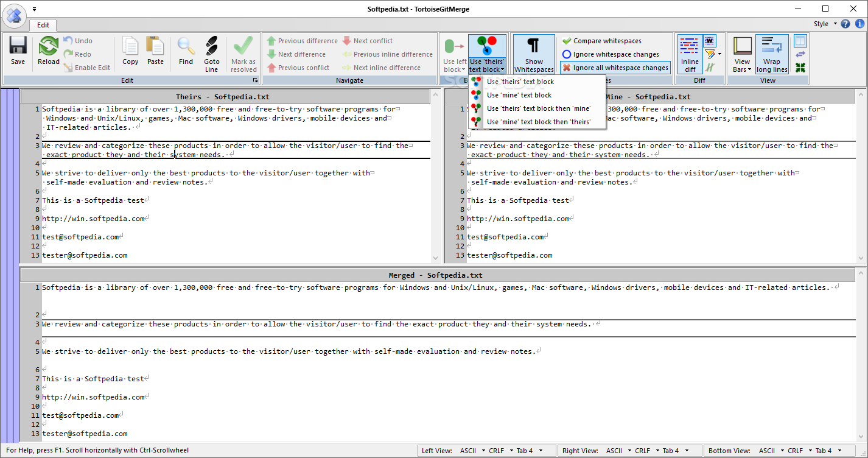Click 'http://win.softpedia.com' in the Merged pane

coord(93,397)
